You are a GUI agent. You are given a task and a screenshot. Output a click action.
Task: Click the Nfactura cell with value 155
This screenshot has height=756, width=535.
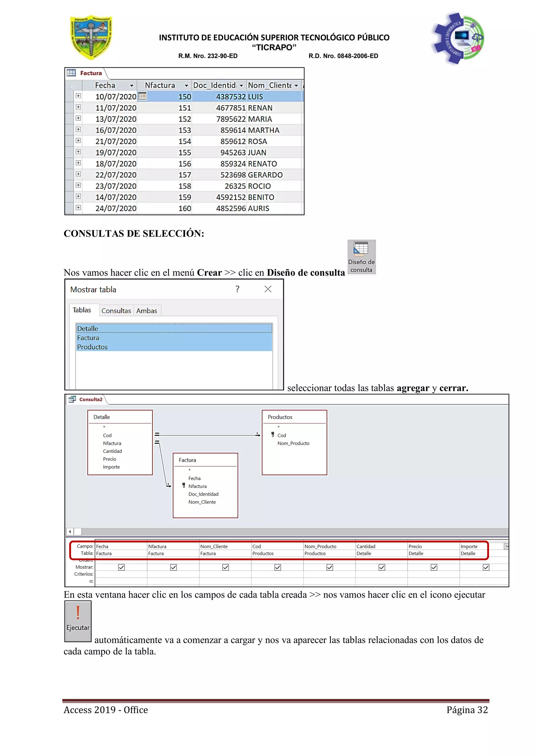164,152
